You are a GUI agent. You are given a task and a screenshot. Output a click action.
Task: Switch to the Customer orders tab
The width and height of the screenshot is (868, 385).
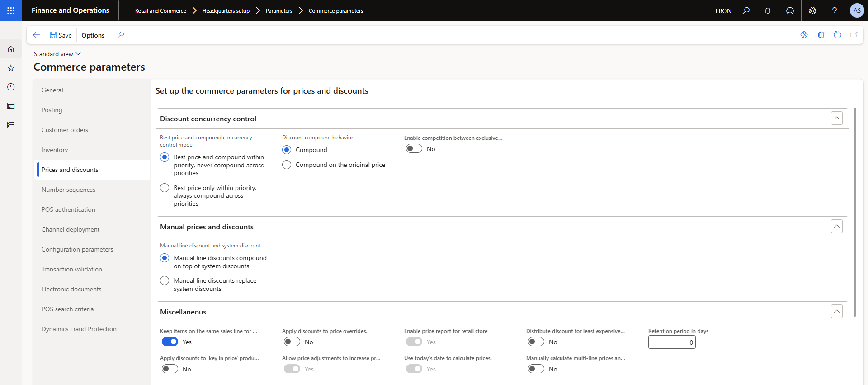tap(65, 130)
